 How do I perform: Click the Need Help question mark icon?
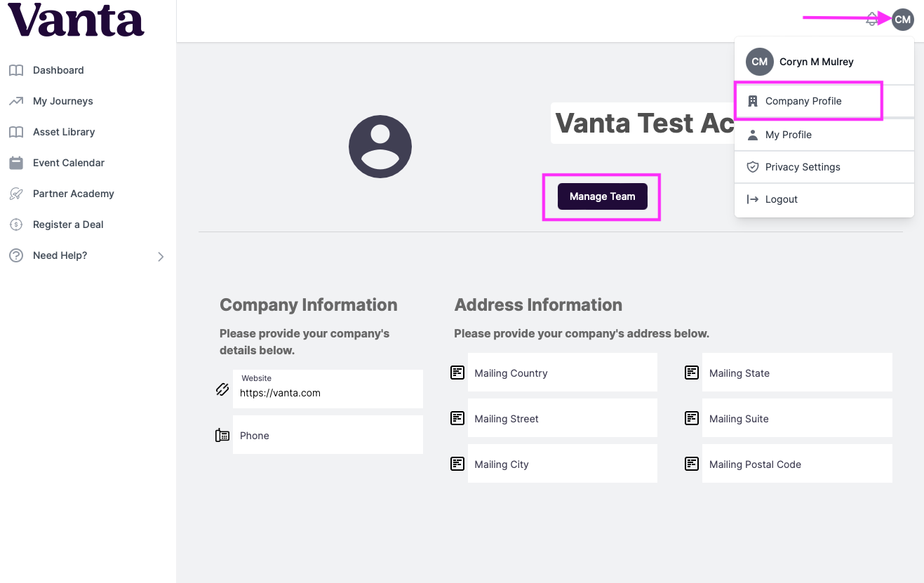tap(16, 255)
